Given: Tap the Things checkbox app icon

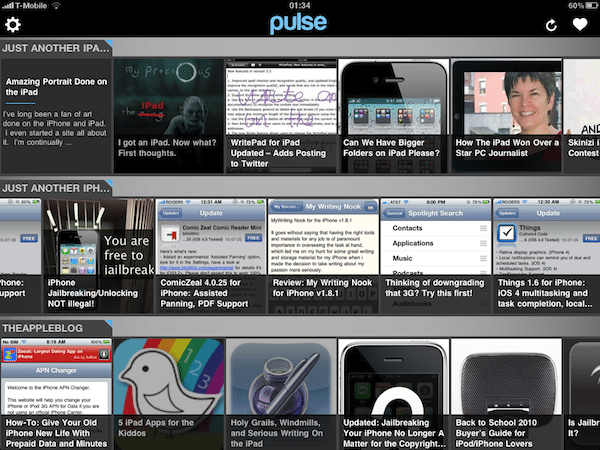Looking at the screenshot, I should point(507,233).
